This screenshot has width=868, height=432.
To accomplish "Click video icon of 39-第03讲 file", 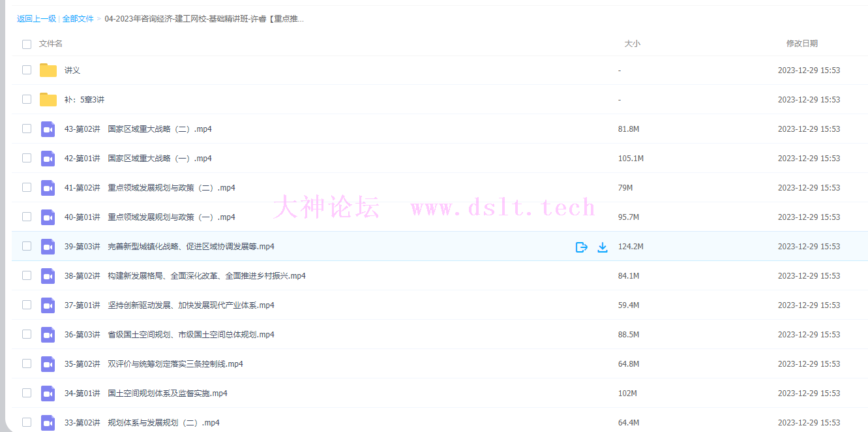I will pos(48,246).
